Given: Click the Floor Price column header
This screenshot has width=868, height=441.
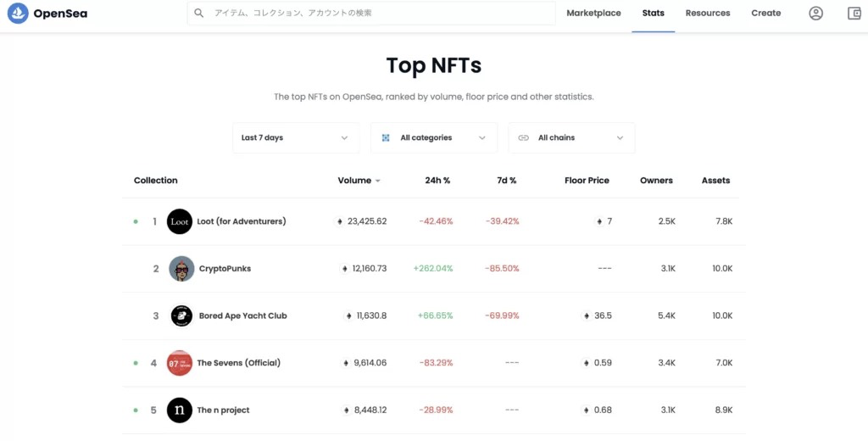Looking at the screenshot, I should 587,180.
